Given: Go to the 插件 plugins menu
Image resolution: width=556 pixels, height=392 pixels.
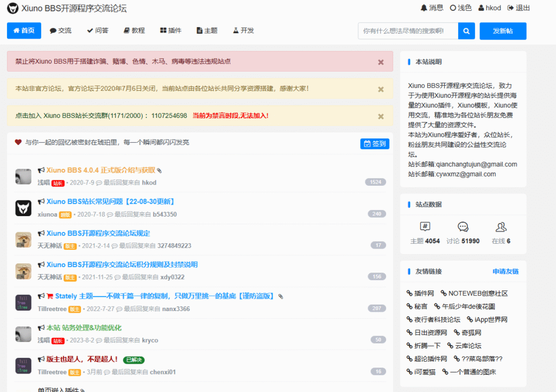Looking at the screenshot, I should point(170,31).
